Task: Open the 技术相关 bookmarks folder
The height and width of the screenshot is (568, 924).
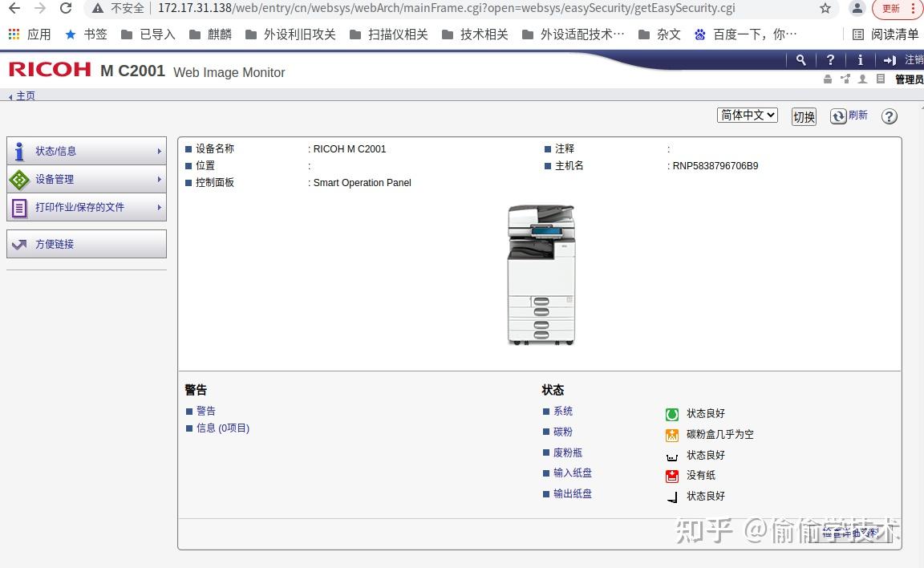Action: (475, 34)
